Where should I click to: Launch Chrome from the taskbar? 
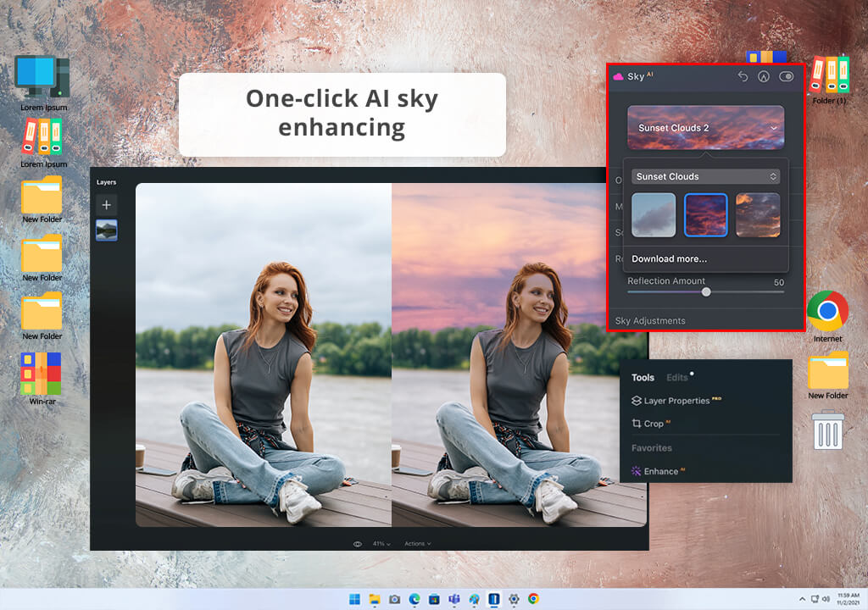(534, 599)
